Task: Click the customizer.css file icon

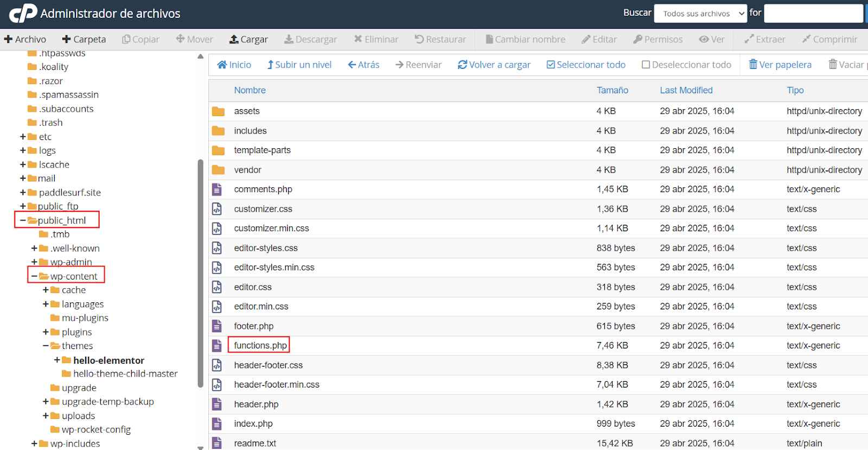Action: point(217,209)
